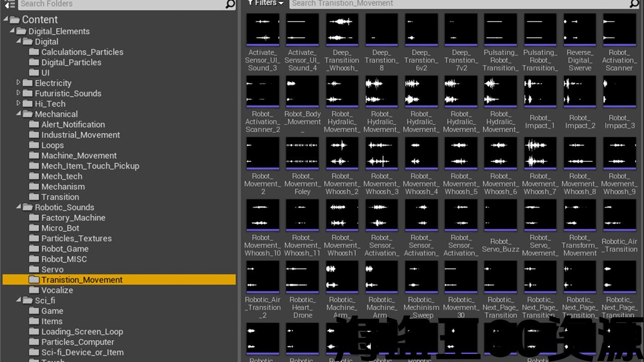Click the Activate_Sensor_UI_Sound_3 thumbnail
The height and width of the screenshot is (362, 644).
pyautogui.click(x=262, y=30)
